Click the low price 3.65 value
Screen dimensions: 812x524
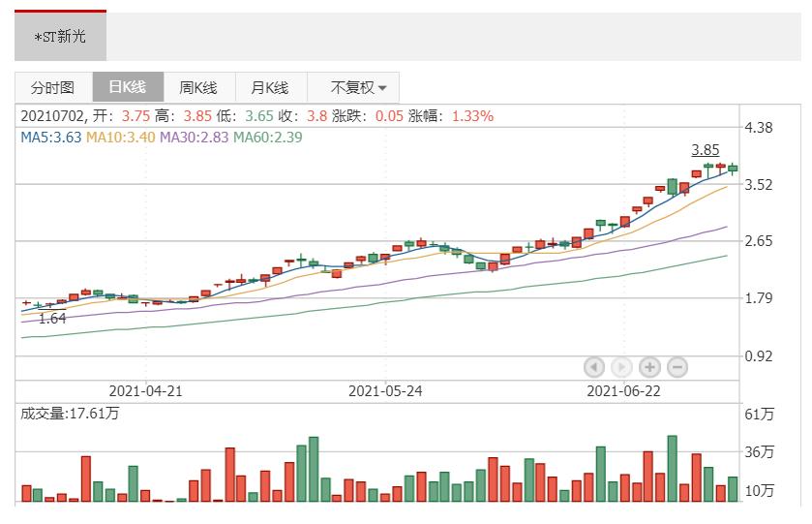coord(259,115)
